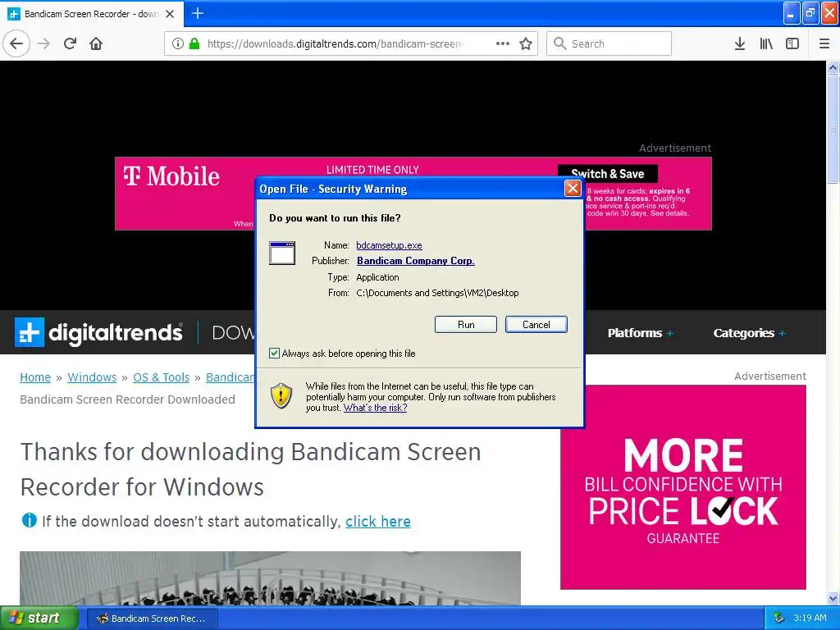Image resolution: width=840 pixels, height=630 pixels.
Task: Click the Run button
Action: [x=466, y=325]
